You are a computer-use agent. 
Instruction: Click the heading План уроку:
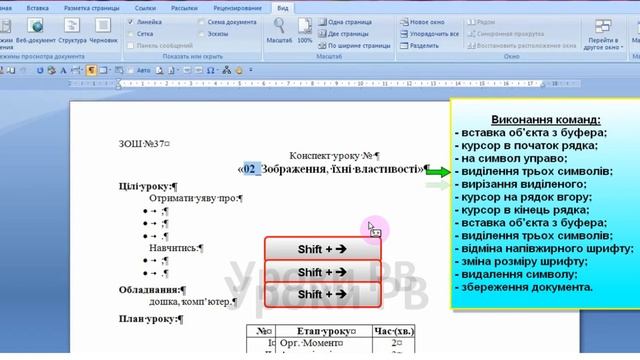pyautogui.click(x=148, y=319)
